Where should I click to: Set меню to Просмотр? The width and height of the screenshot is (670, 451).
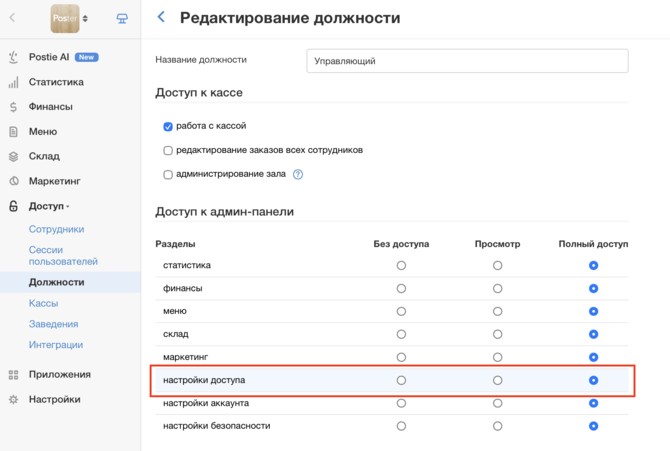click(497, 311)
